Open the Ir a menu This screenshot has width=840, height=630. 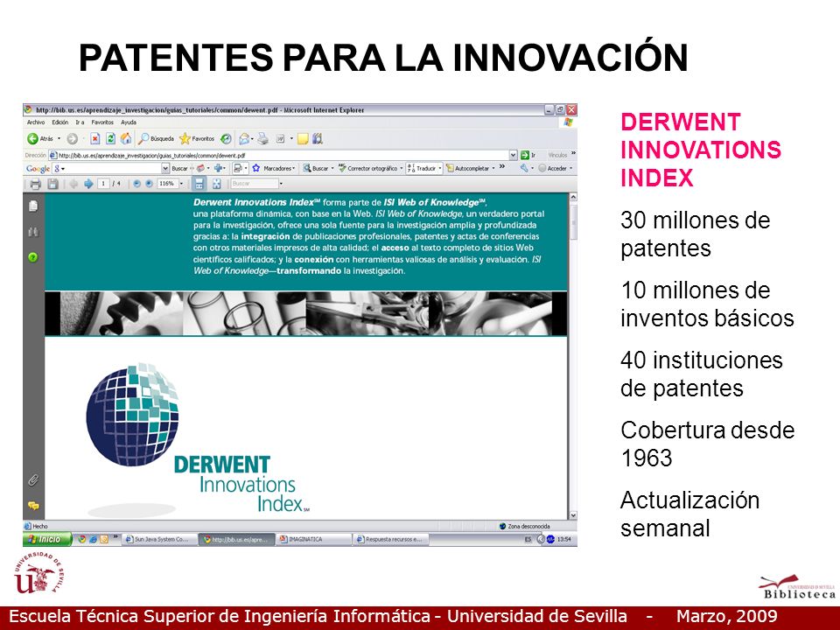click(80, 122)
